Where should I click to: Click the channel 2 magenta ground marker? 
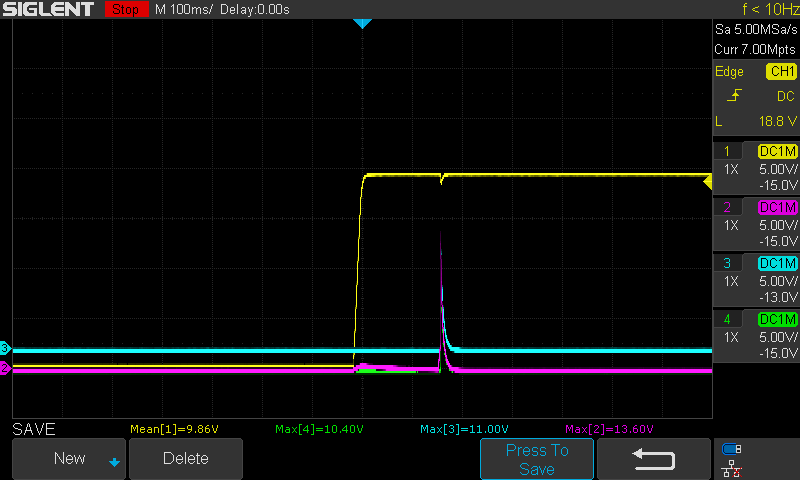(x=5, y=368)
